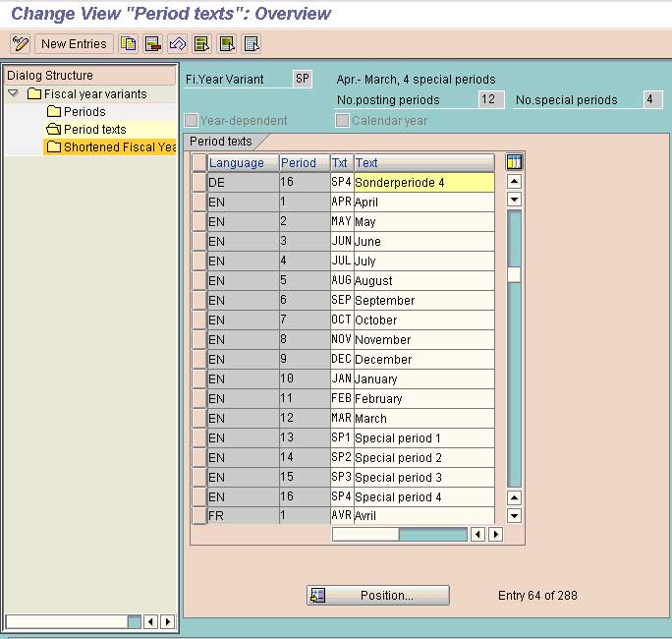This screenshot has height=639, width=672.
Task: Switch to the Period texts tab
Action: [221, 142]
